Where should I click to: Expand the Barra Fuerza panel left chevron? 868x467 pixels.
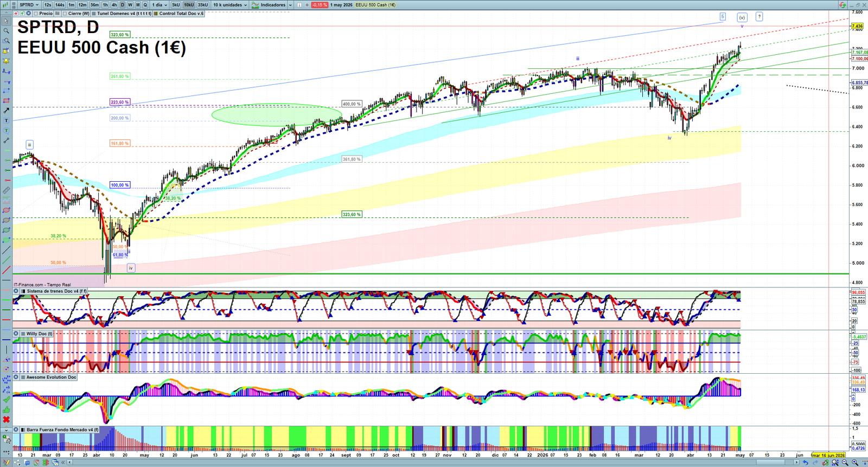click(x=7, y=430)
